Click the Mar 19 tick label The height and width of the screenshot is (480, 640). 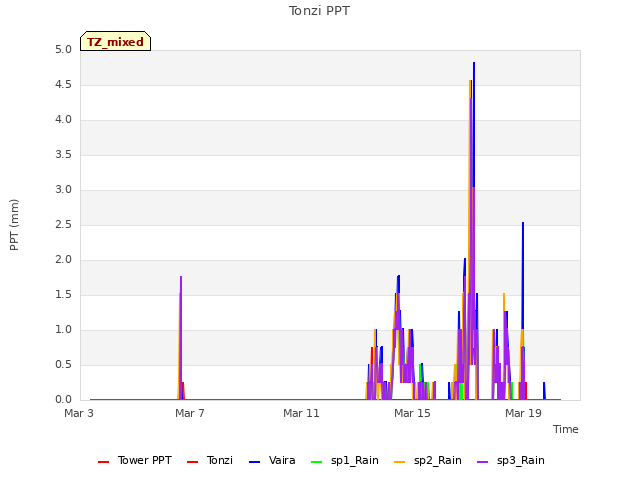click(x=523, y=413)
